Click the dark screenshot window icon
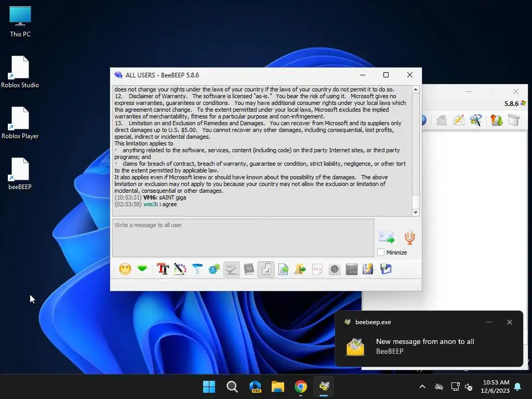Viewport: 532px width, 399px height. click(x=352, y=270)
